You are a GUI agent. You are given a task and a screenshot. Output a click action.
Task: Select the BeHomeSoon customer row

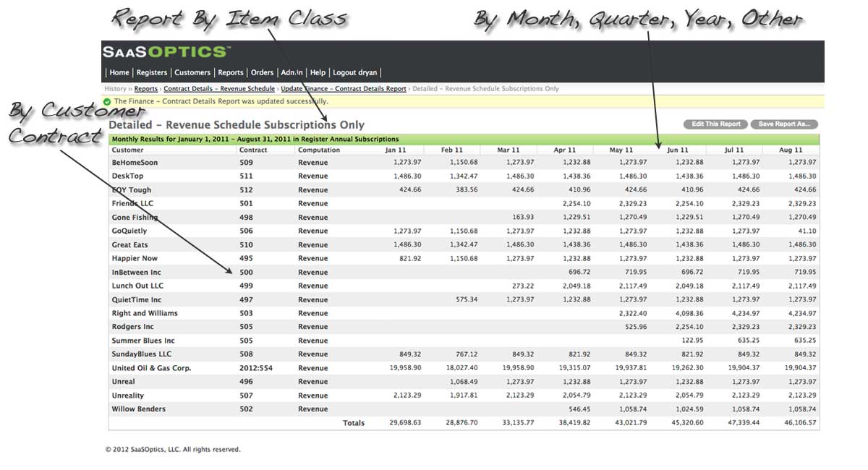[464, 163]
